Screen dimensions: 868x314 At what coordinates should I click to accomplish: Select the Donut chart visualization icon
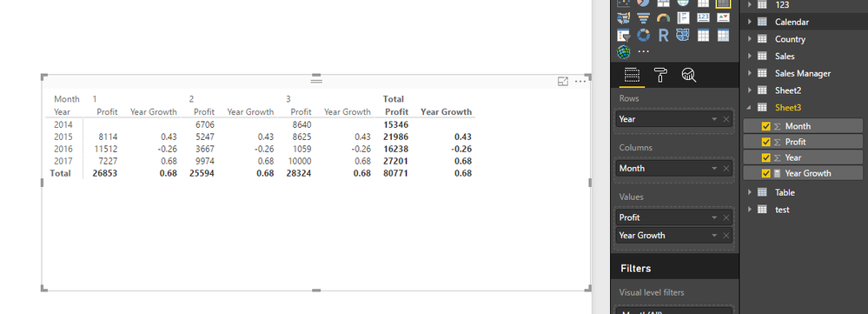(643, 36)
